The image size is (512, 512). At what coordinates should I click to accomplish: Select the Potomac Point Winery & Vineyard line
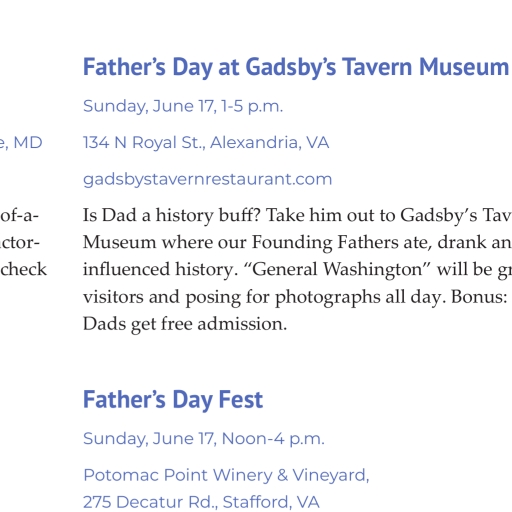point(226,475)
